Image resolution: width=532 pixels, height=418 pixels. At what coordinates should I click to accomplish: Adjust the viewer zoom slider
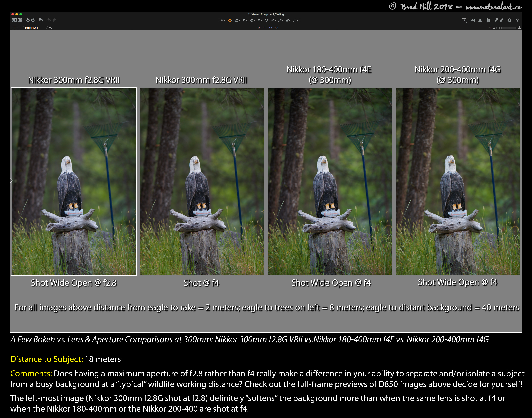point(506,28)
